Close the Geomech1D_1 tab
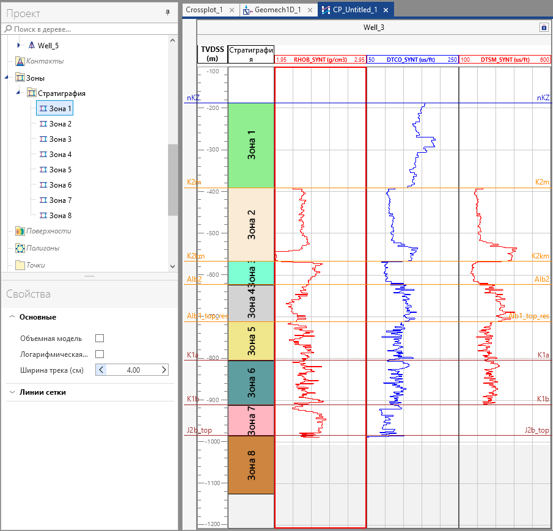This screenshot has width=553, height=531. [x=310, y=10]
